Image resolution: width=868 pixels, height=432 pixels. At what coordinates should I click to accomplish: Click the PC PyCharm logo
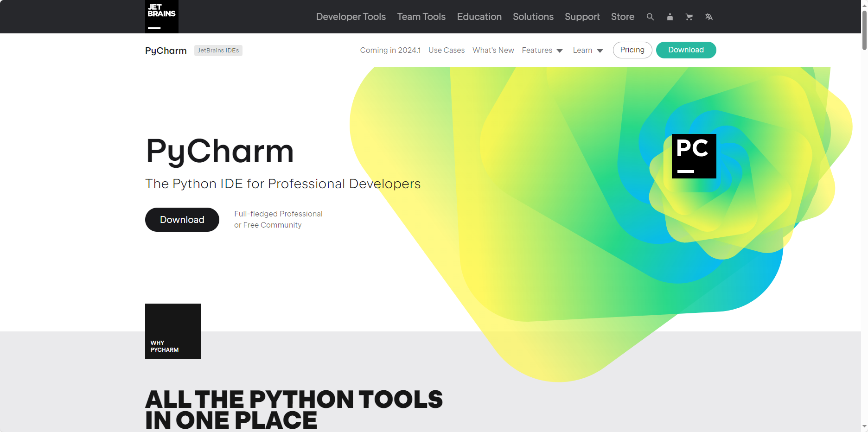click(x=694, y=156)
